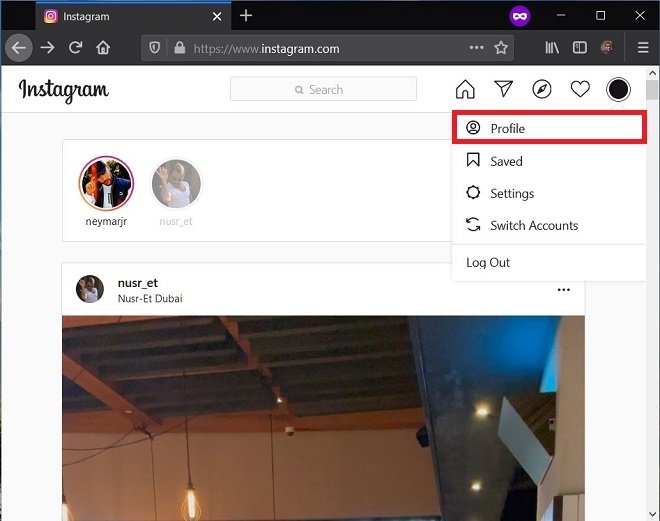Select Profile from the account menu

pyautogui.click(x=549, y=128)
